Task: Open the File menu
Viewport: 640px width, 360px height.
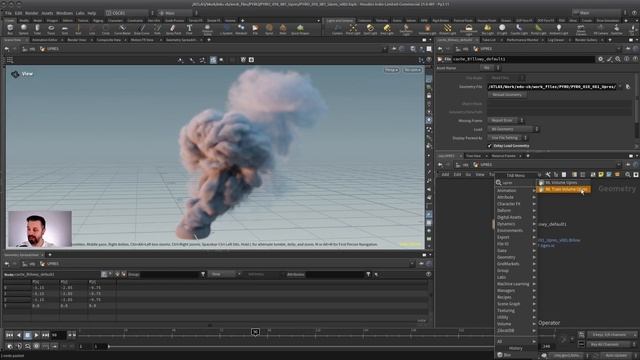Action: click(8, 13)
